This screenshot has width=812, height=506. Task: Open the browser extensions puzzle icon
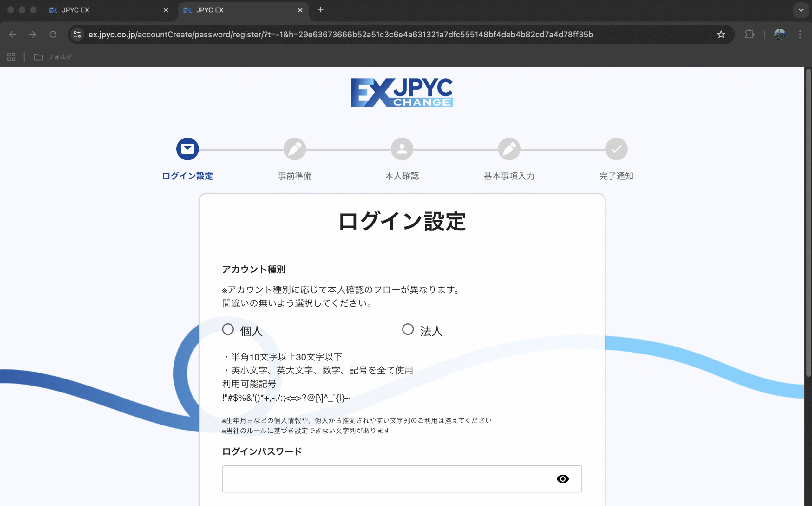click(x=750, y=35)
